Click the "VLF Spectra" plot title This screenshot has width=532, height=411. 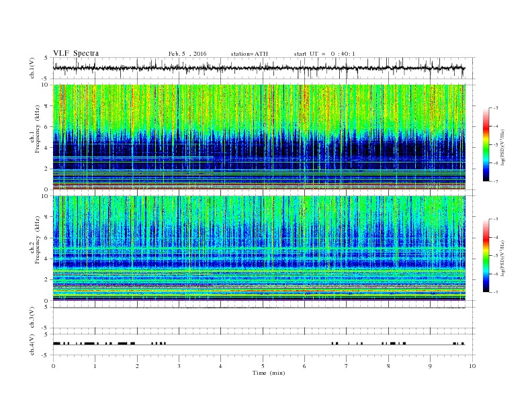pyautogui.click(x=76, y=53)
